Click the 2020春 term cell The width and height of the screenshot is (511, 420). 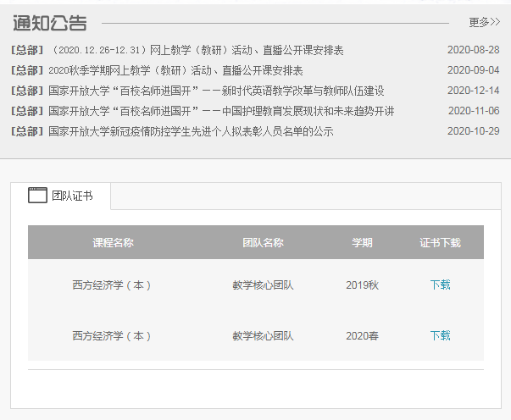pos(362,336)
